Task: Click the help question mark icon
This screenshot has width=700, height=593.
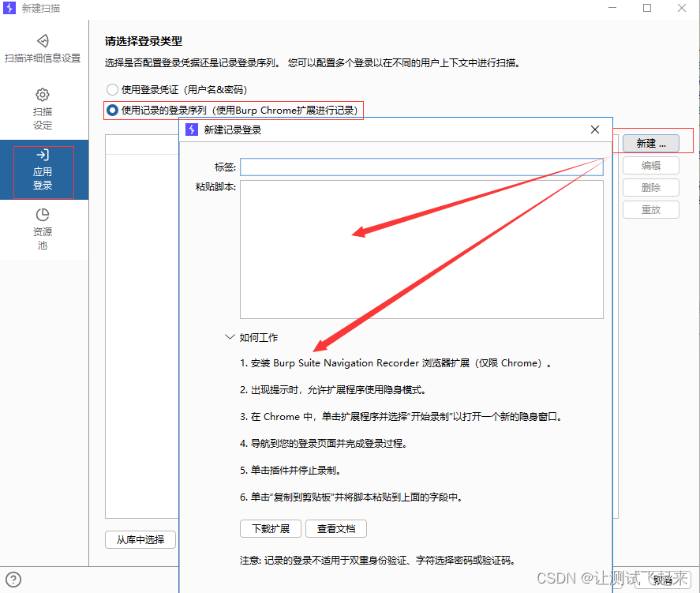Action: pos(13,580)
